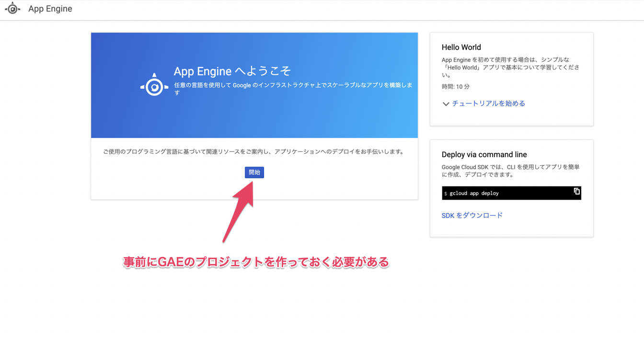Screen dimensions: 644x344
Task: Click the Deploy via command line heading
Action: (484, 155)
